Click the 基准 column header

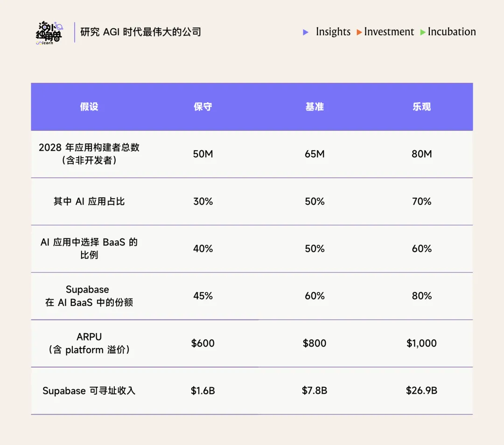(315, 107)
